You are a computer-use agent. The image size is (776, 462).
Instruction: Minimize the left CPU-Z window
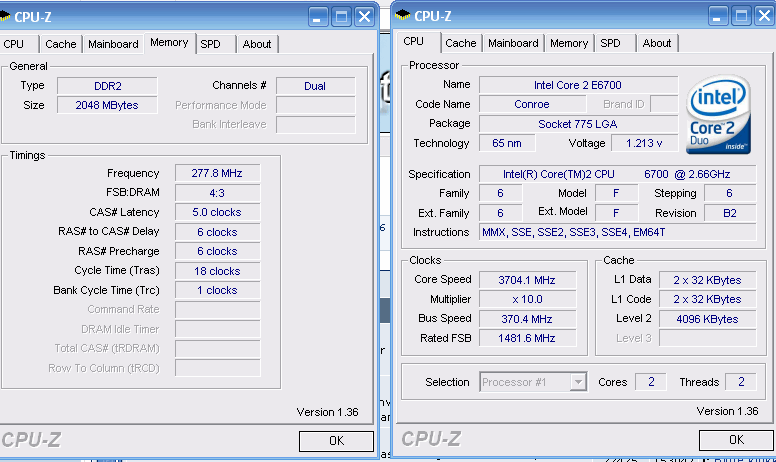[318, 17]
